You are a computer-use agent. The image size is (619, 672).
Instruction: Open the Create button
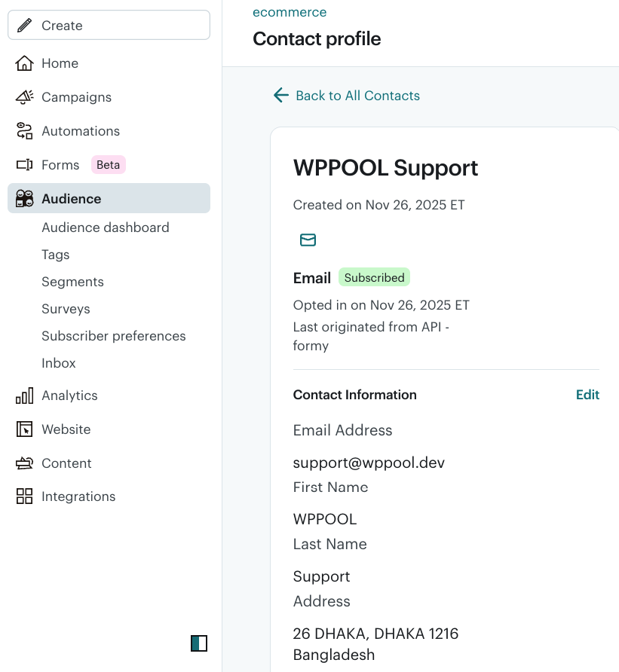point(109,26)
